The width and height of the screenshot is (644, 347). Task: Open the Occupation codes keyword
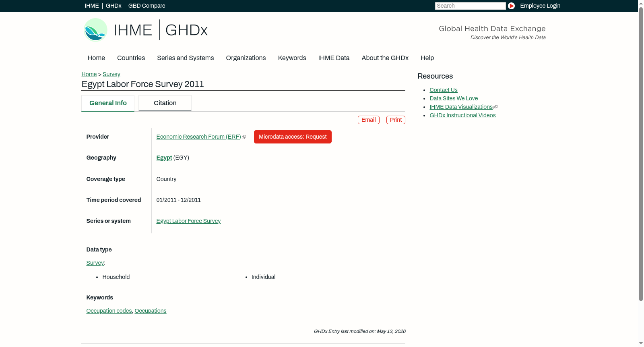(109, 311)
